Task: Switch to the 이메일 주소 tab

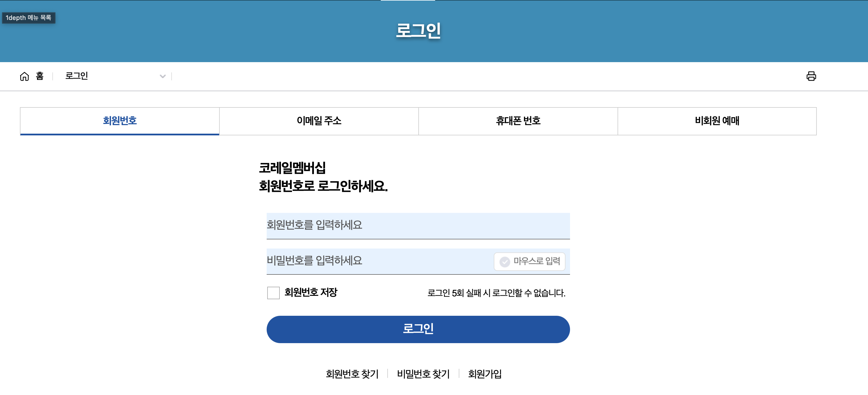Action: click(319, 121)
